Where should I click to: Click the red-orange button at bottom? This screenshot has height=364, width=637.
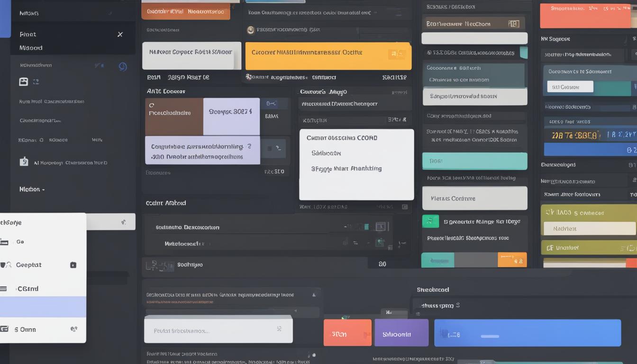[x=347, y=333]
